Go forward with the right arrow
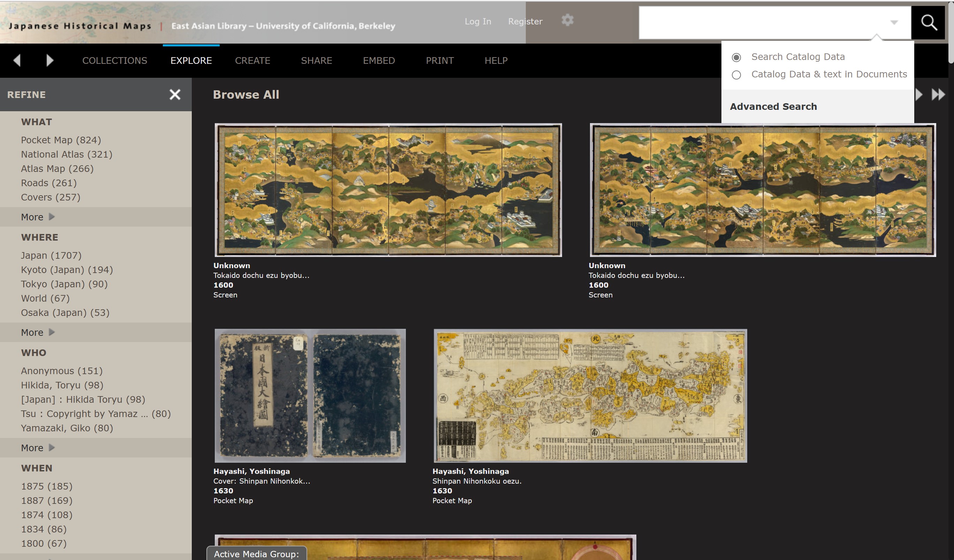This screenshot has height=560, width=954. point(50,61)
